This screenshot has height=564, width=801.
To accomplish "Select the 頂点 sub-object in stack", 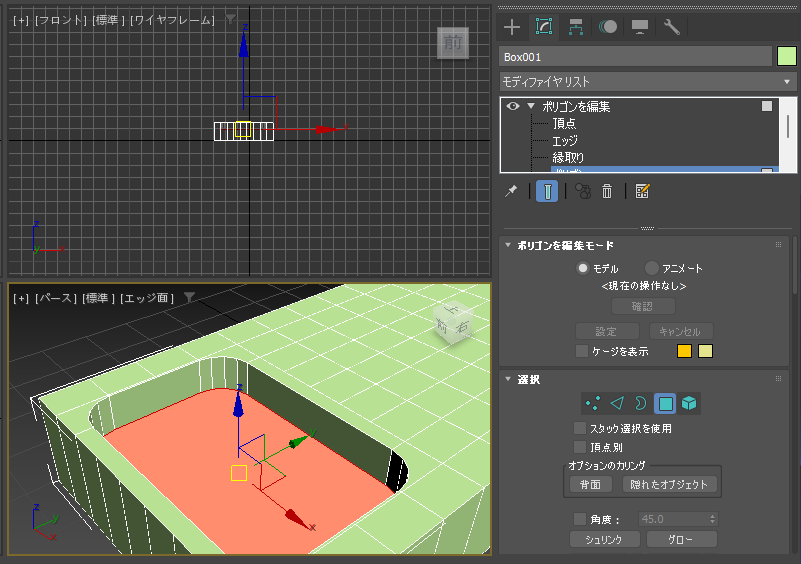I will click(x=564, y=124).
